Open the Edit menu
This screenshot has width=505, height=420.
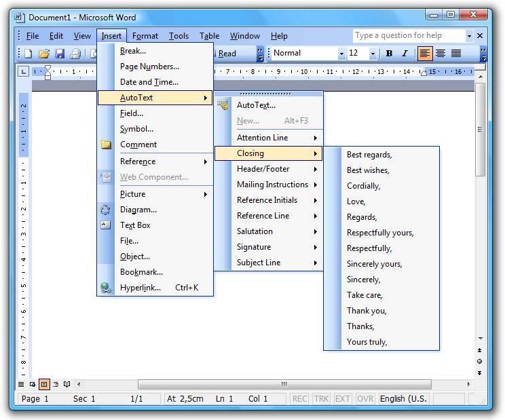(x=56, y=36)
